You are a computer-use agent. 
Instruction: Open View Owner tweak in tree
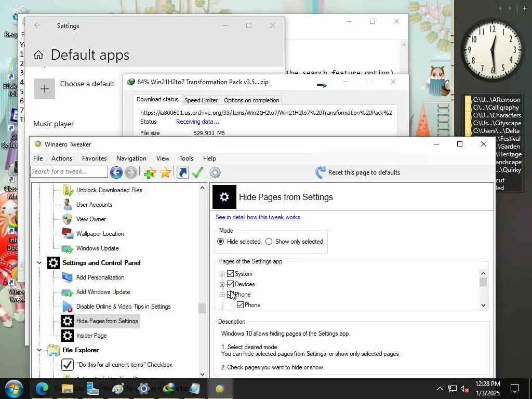click(x=91, y=219)
